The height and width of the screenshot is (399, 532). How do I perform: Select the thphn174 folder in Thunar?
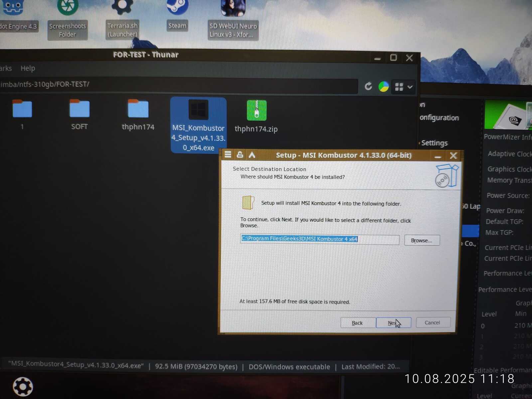(x=138, y=115)
